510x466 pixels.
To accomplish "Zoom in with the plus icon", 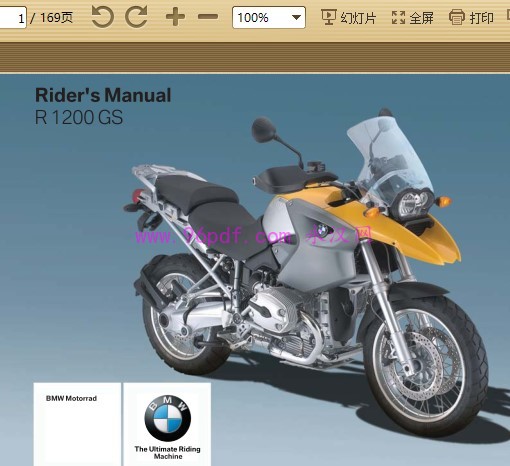I will pyautogui.click(x=175, y=17).
